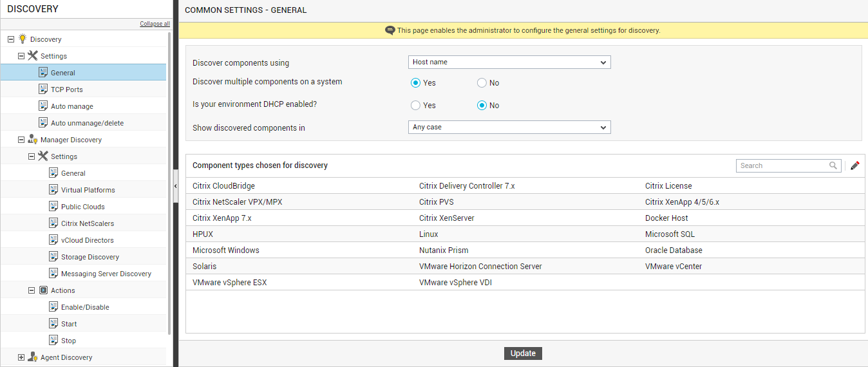Screen dimensions: 868x367
Task: Select No for discover multiple components
Action: click(482, 83)
